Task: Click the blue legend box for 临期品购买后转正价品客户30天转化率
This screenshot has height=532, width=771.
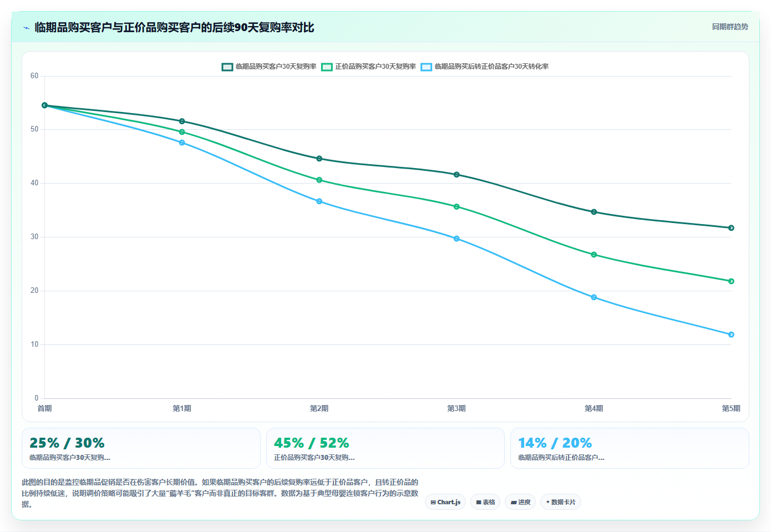Action: pos(426,67)
